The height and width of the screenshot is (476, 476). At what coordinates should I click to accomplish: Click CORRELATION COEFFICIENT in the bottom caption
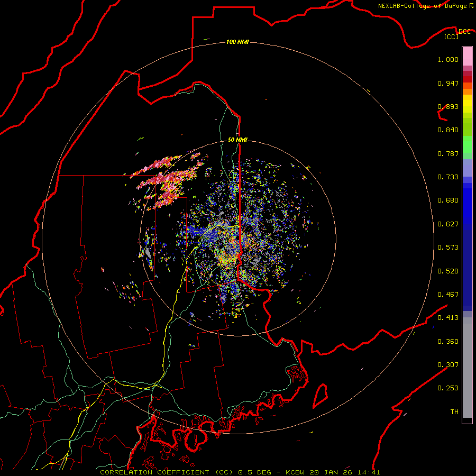tap(154, 472)
